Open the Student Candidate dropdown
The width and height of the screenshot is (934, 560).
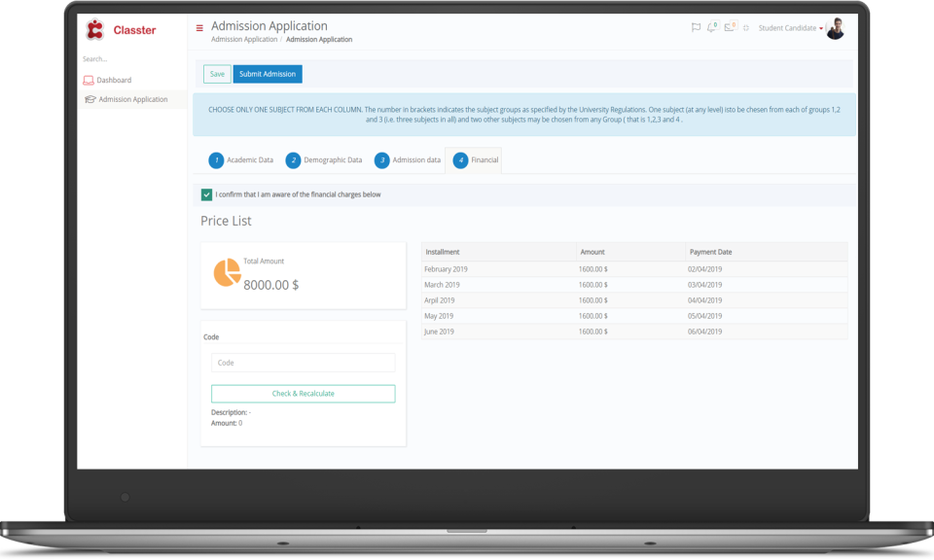coord(788,27)
